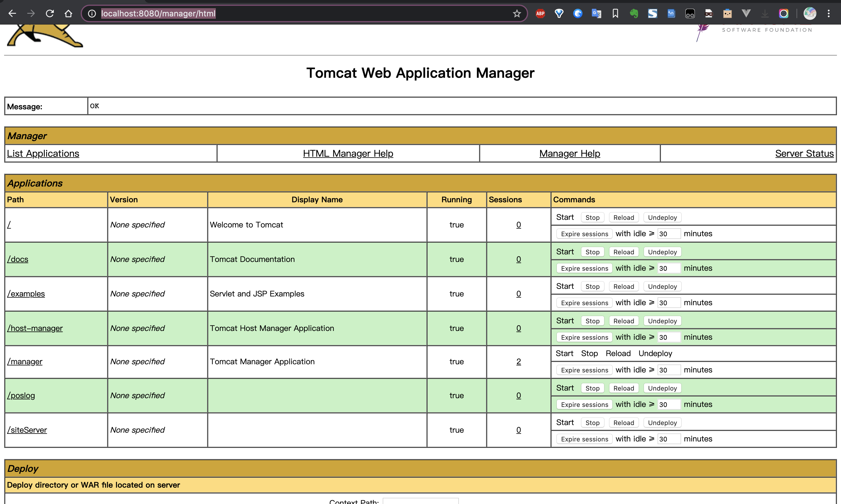Expire sessions for the /manager app
Viewport: 841px width, 504px height.
[x=584, y=370]
